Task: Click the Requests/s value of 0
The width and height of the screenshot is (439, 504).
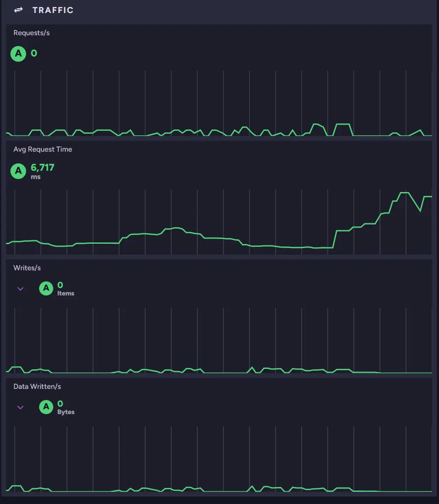Action: point(34,53)
